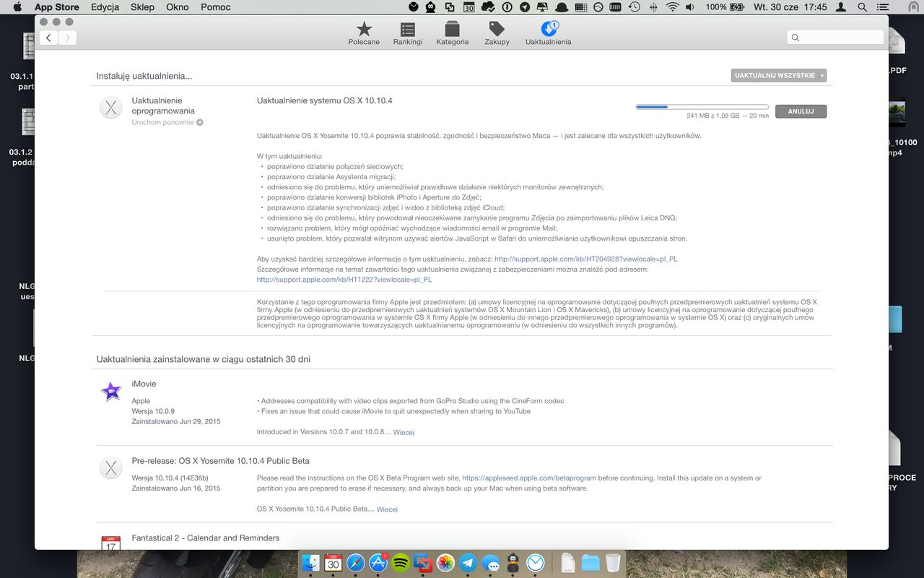This screenshot has width=924, height=578.
Task: Open the Okno menu
Action: tap(178, 7)
